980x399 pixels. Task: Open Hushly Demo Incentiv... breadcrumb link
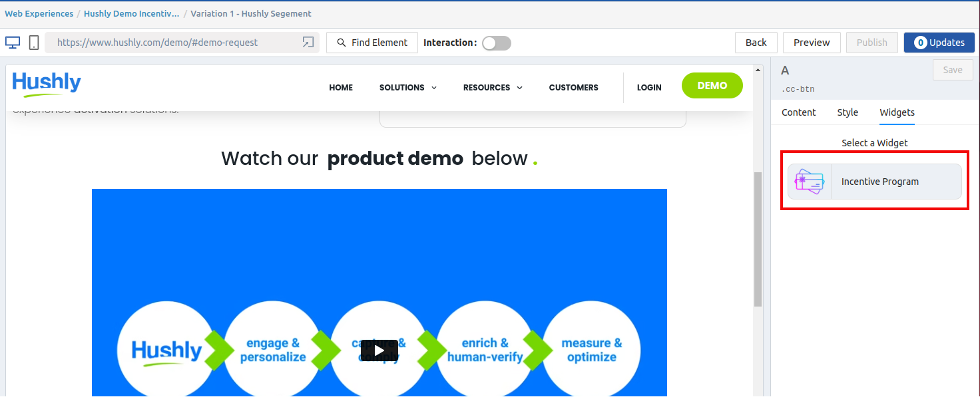131,13
